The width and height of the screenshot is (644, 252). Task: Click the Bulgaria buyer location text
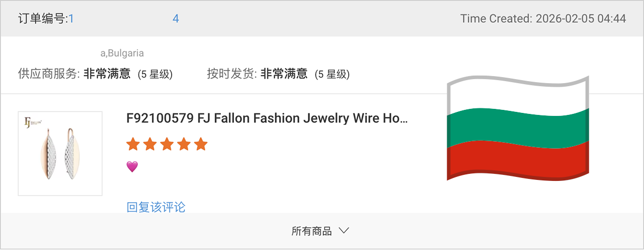click(122, 53)
